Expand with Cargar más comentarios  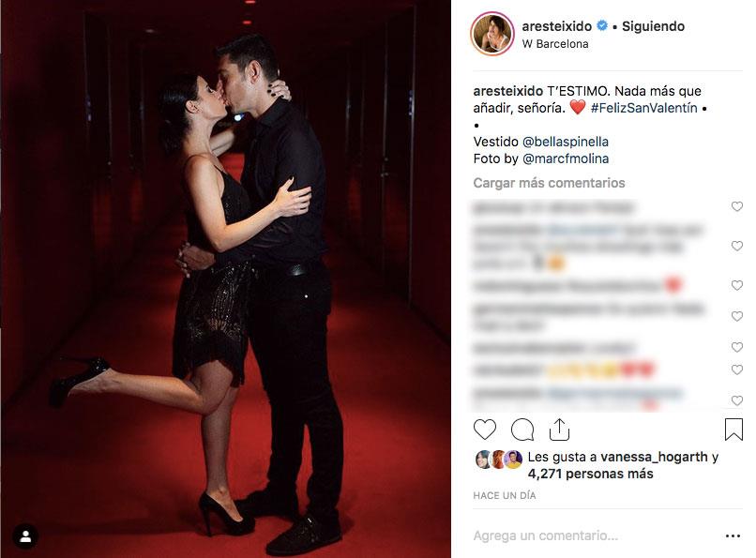click(x=549, y=183)
